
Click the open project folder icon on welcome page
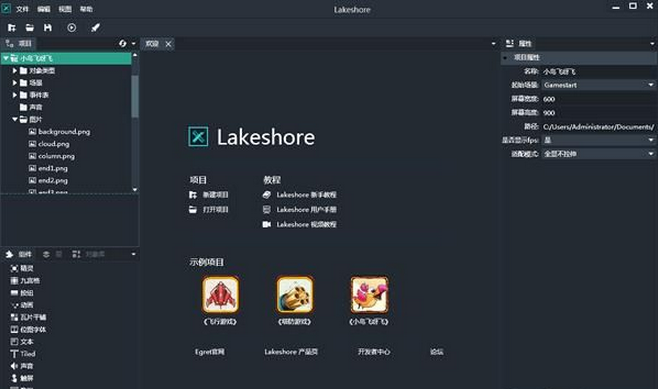[x=193, y=209]
